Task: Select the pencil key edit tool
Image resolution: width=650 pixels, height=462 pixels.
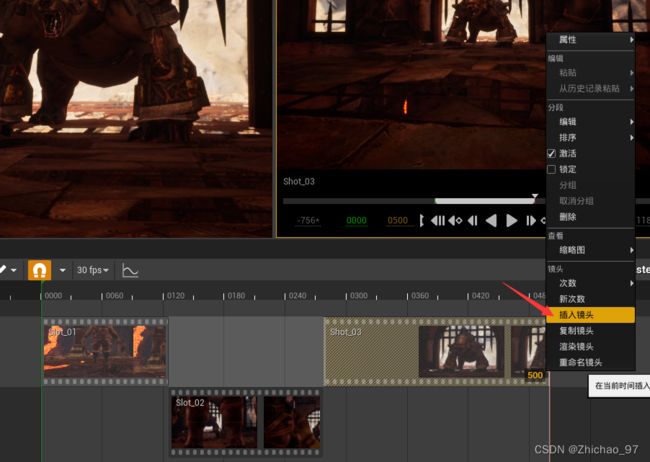Action: (2, 270)
